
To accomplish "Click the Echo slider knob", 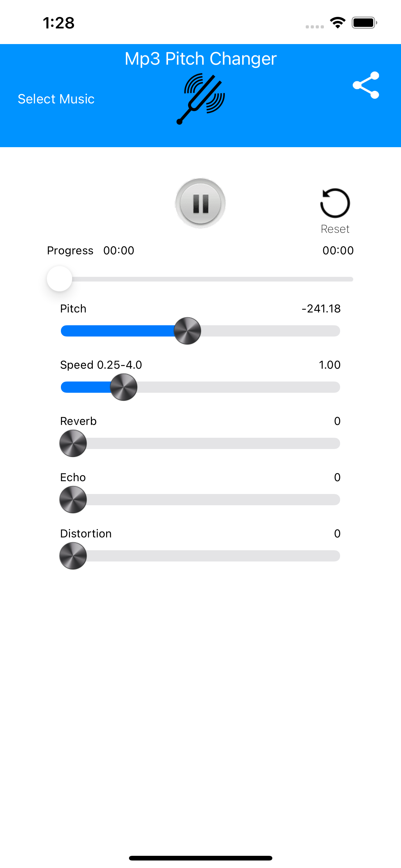I will (73, 500).
